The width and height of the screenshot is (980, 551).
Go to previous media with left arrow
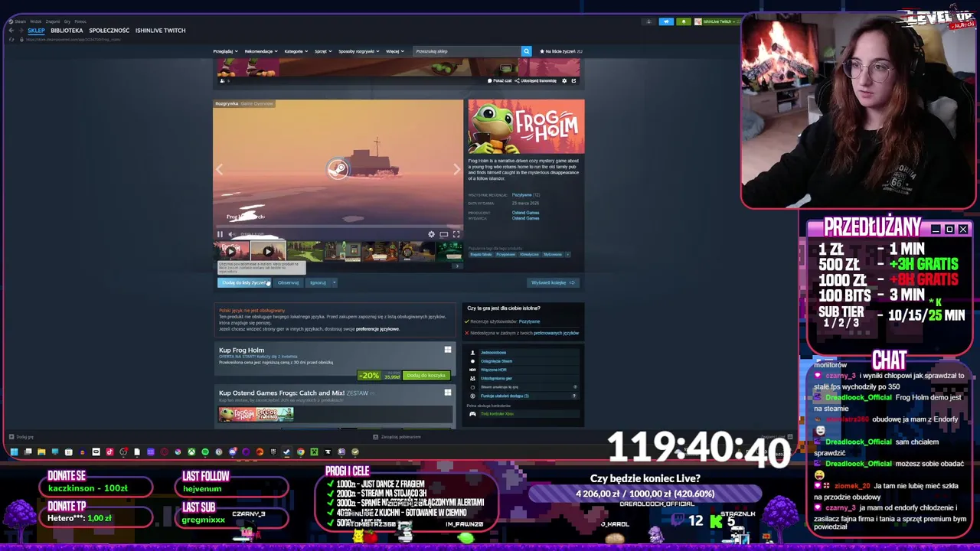[220, 169]
